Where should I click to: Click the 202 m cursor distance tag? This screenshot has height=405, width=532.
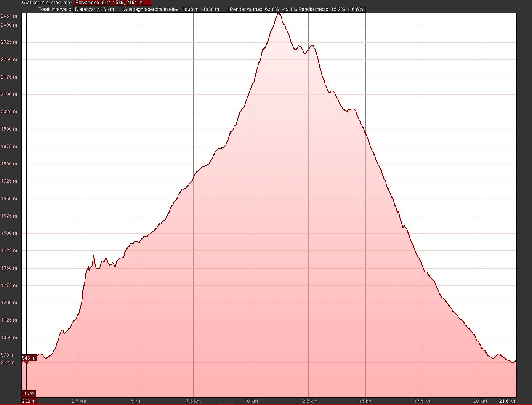(29, 401)
